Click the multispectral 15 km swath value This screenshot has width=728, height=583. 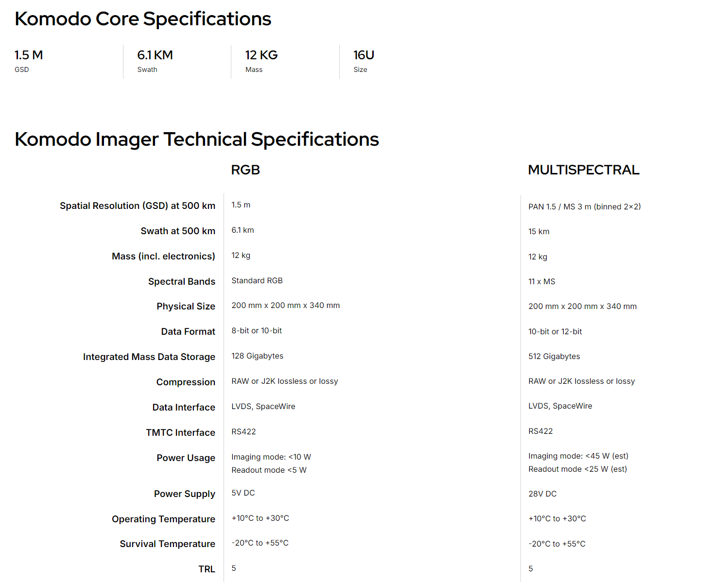[x=539, y=231]
